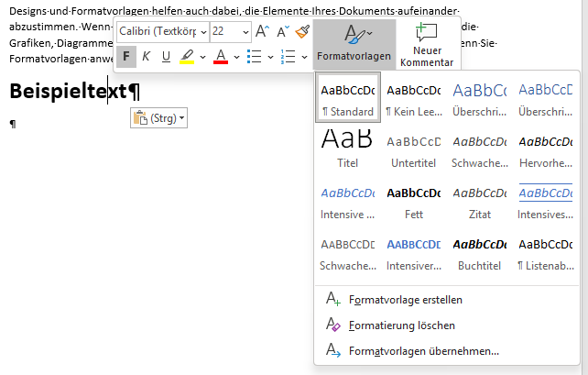This screenshot has height=375, width=588.
Task: Click the paste options (Strg) clipboard icon
Action: point(140,118)
